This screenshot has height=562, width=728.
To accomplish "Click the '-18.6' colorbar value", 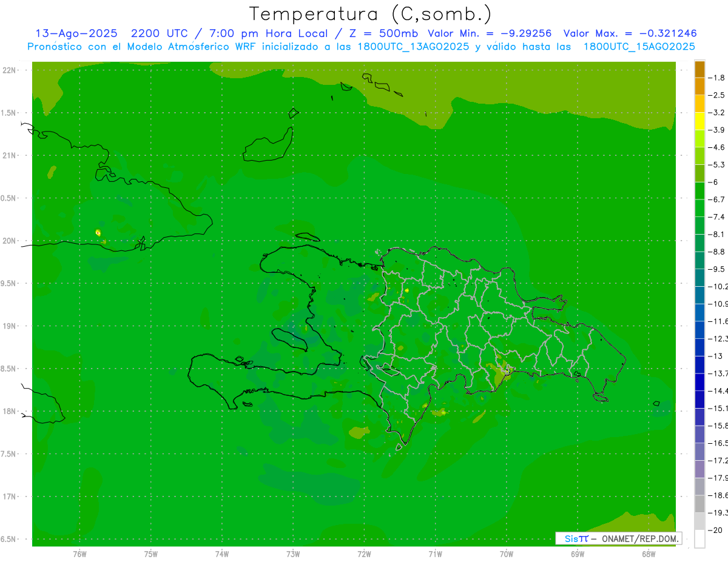I will click(x=719, y=495).
